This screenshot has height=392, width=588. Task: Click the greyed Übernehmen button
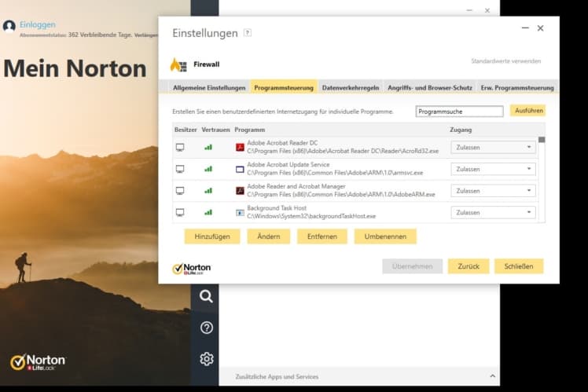point(412,266)
